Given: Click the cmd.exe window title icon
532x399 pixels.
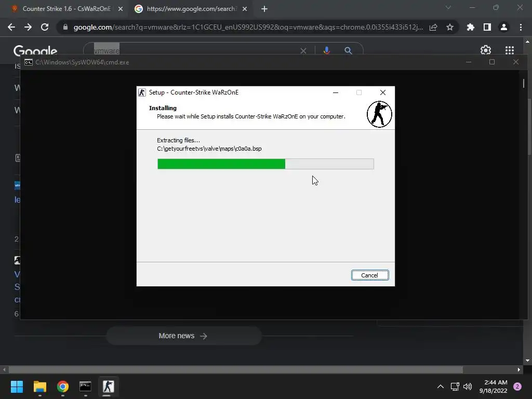Looking at the screenshot, I should point(29,62).
